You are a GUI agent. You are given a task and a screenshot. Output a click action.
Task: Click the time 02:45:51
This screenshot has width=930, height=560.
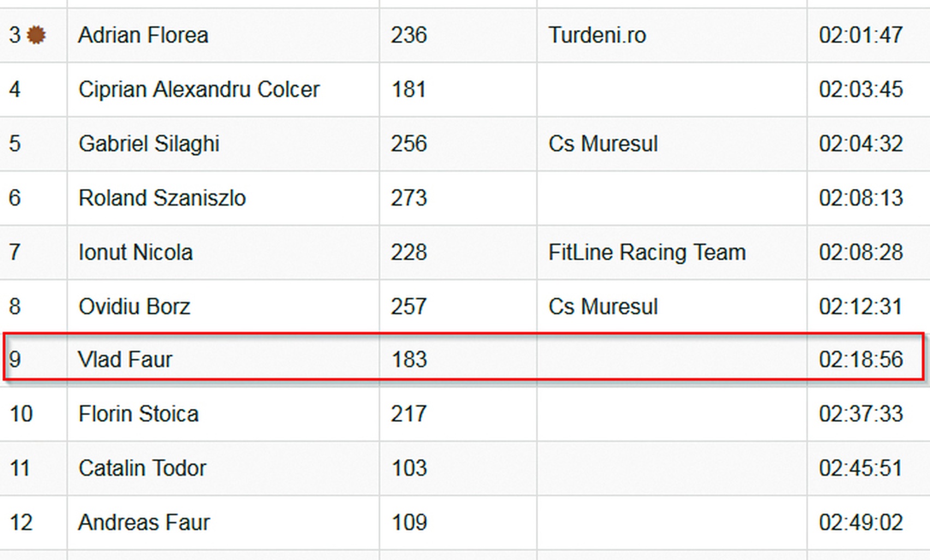(861, 468)
